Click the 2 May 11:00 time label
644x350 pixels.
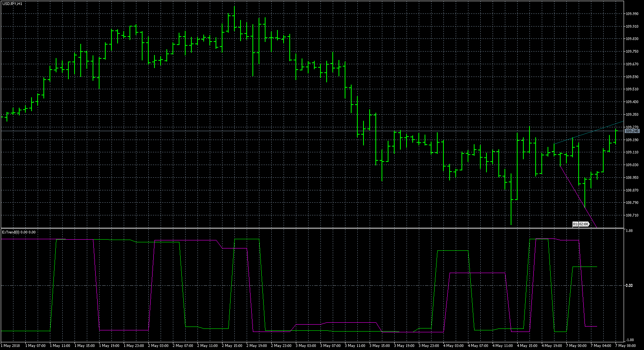coord(207,346)
